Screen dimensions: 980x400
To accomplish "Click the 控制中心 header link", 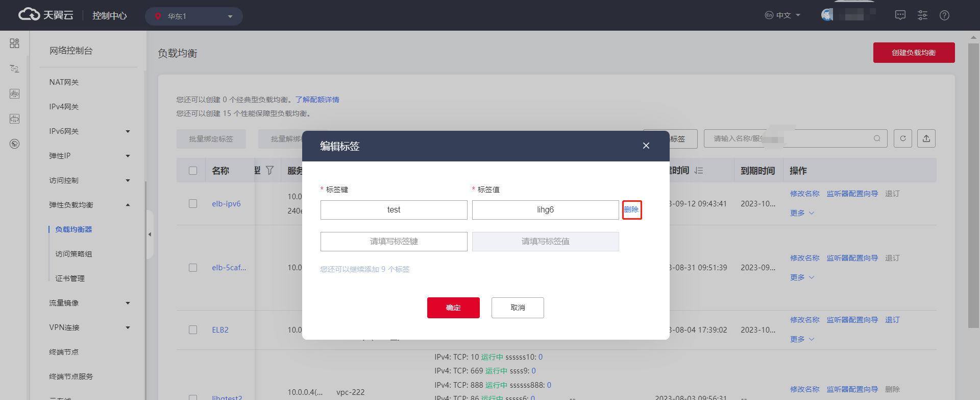I will coord(109,16).
